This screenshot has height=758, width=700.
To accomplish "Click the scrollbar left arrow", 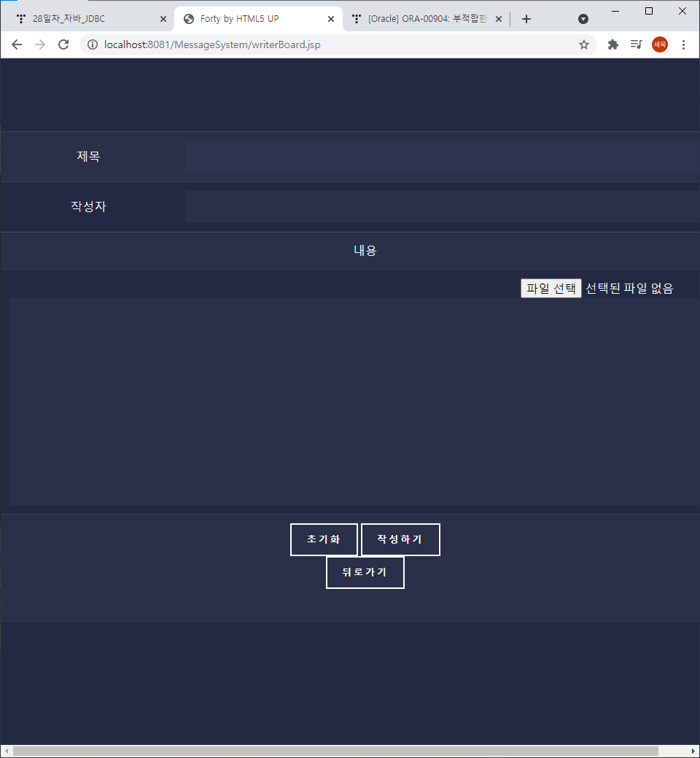I will click(x=7, y=751).
